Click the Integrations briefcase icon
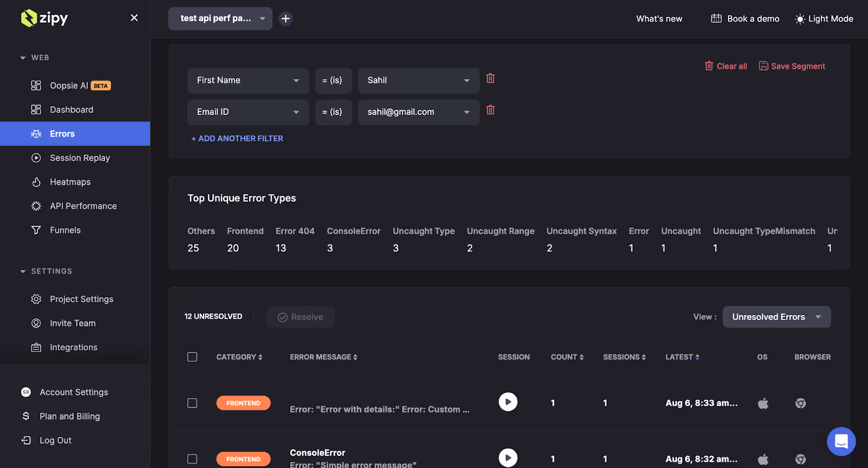Viewport: 868px width, 468px height. [x=36, y=347]
